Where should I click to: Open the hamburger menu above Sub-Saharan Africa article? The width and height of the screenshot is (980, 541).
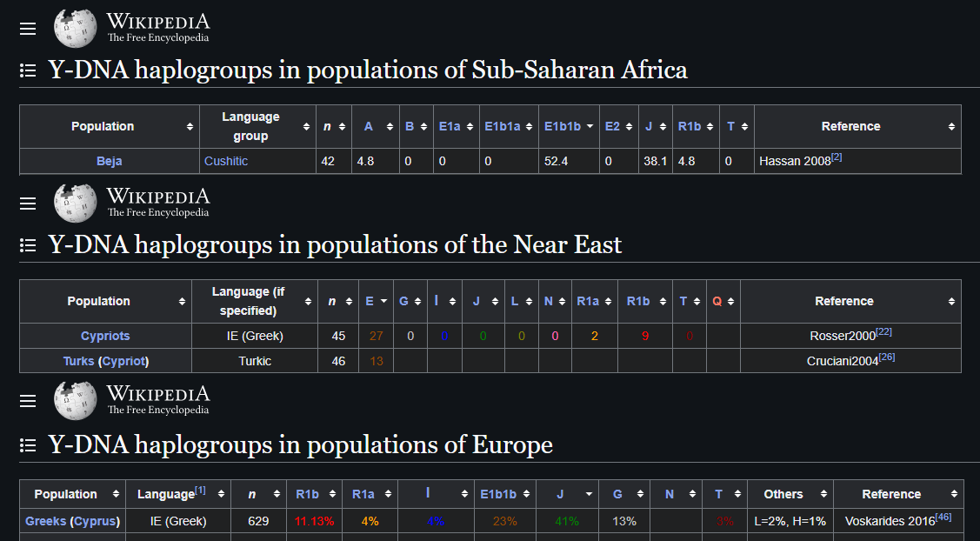28,29
